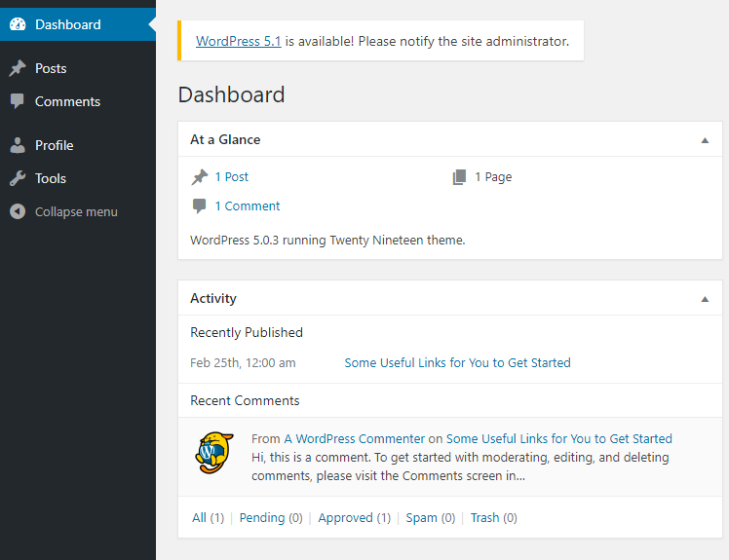Open the WordPress 5.1 update link
Viewport: 729px width, 560px height.
tap(238, 41)
